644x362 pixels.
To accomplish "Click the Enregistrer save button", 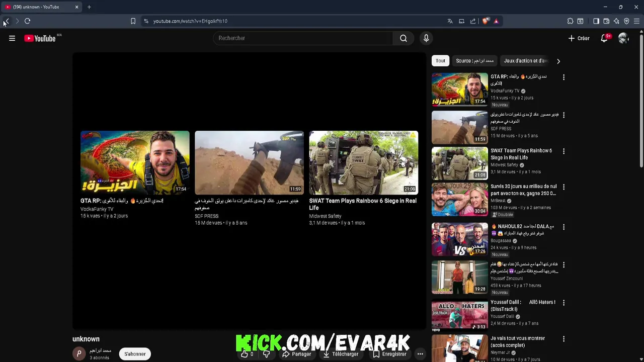I will (389, 354).
